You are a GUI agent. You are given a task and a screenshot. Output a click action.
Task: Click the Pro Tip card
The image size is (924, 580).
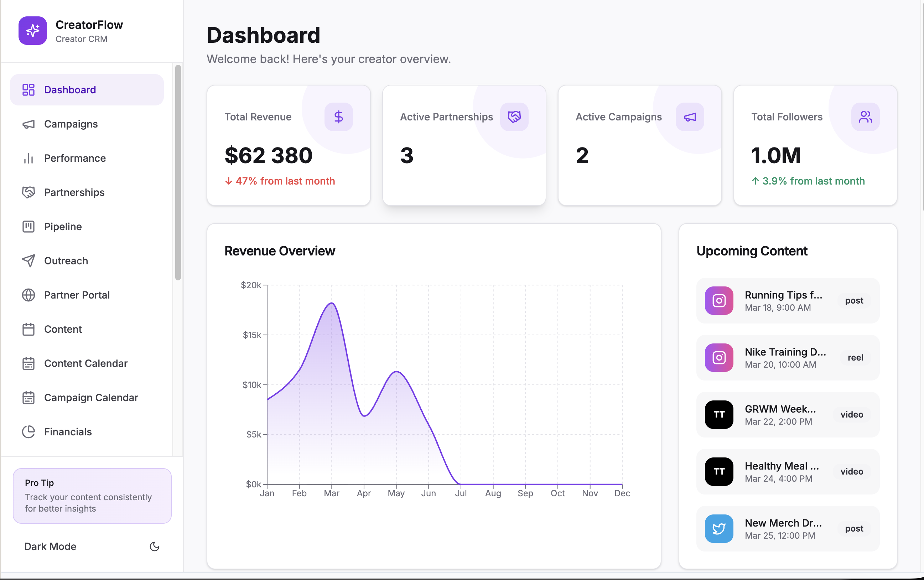[92, 496]
